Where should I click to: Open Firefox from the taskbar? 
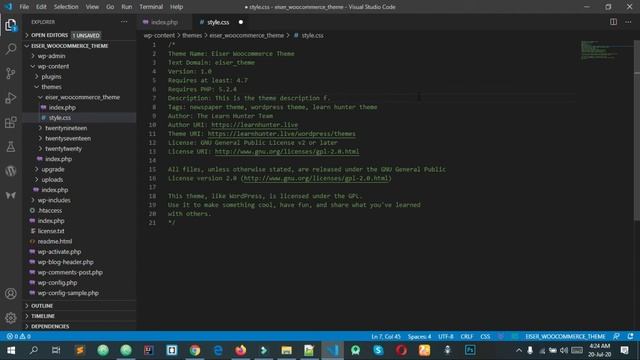point(241,350)
